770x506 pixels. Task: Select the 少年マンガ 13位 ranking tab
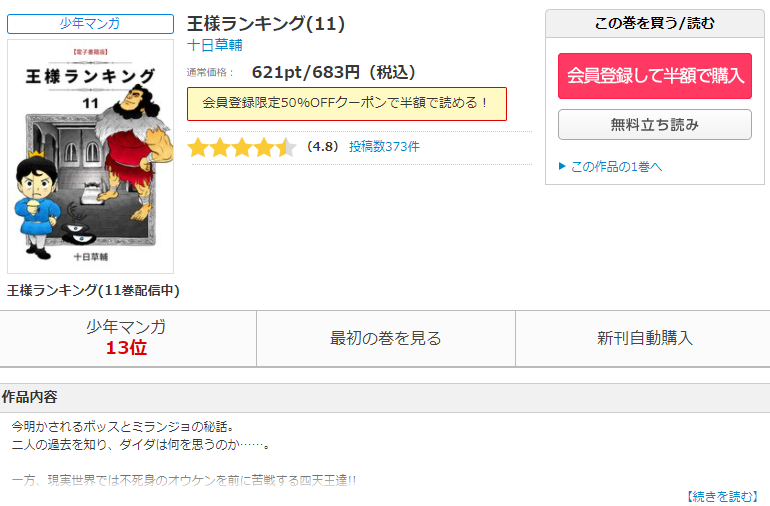click(x=128, y=338)
